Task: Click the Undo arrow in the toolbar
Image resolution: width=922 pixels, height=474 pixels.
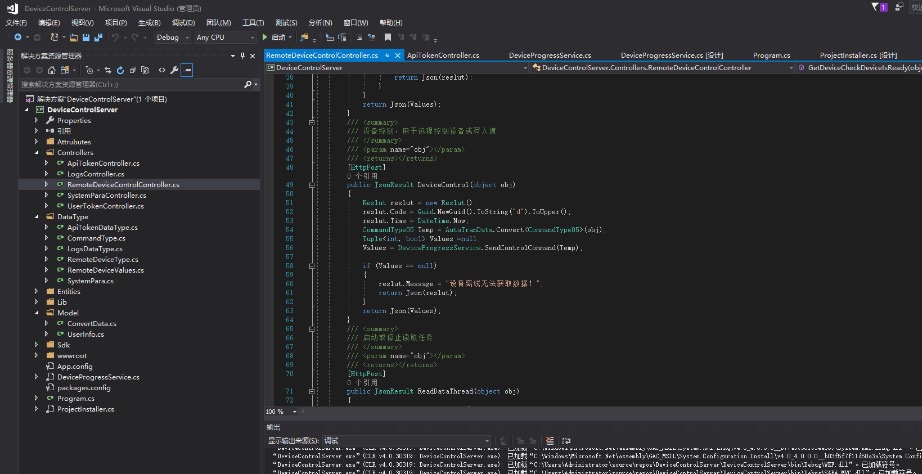Action: point(117,37)
